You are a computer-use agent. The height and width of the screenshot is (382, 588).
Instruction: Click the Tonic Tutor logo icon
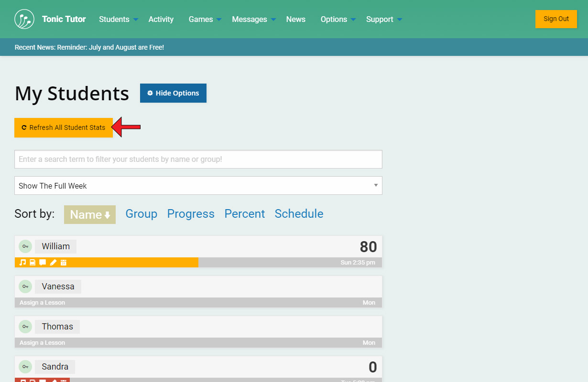[x=24, y=19]
